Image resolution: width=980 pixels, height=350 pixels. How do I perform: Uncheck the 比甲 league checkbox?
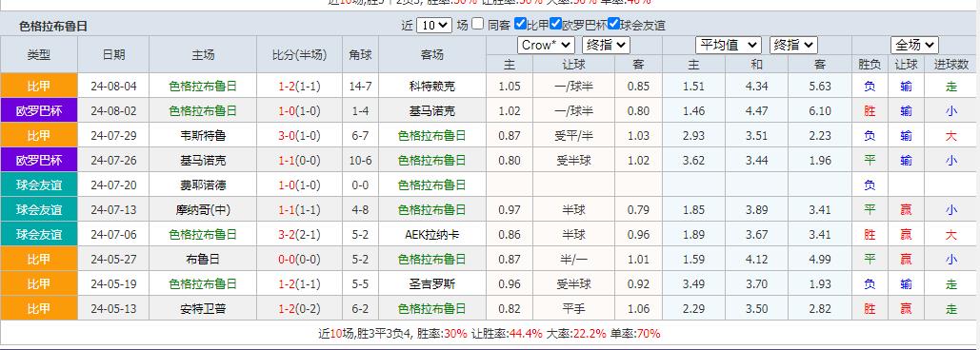click(x=520, y=25)
